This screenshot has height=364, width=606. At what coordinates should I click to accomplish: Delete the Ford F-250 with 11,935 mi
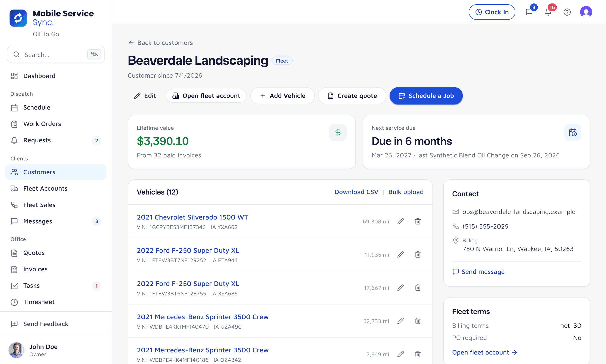coord(418,255)
